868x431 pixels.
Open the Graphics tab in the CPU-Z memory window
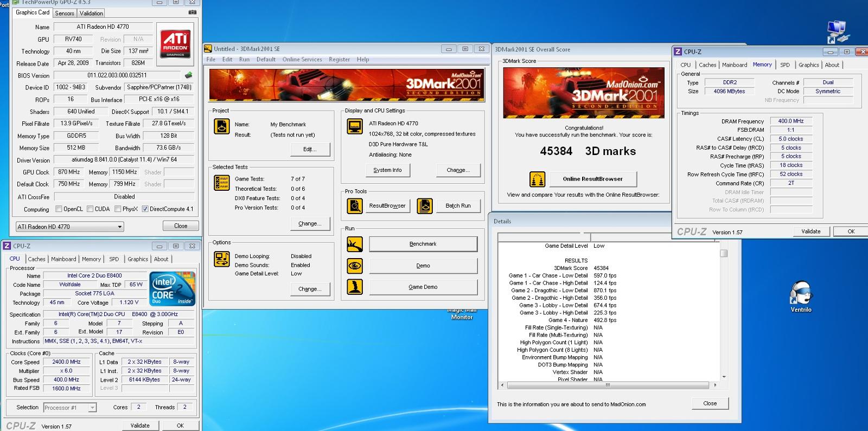pos(808,65)
